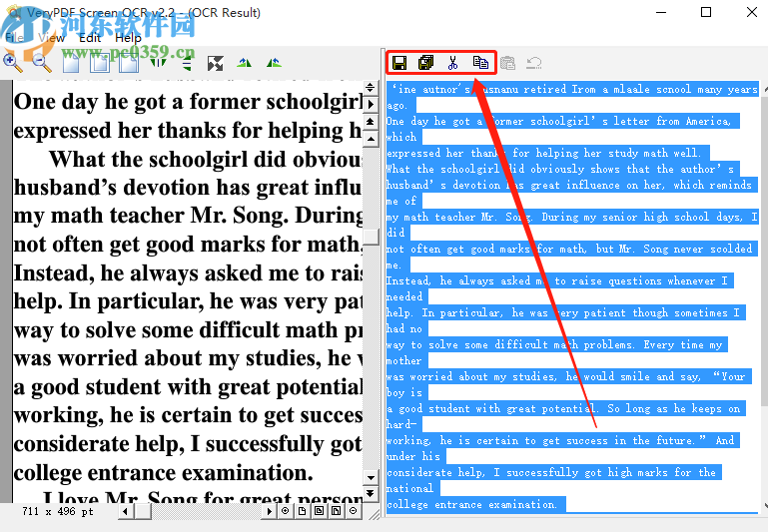Click the last green rotate triangle icon
This screenshot has width=768, height=532.
click(274, 63)
